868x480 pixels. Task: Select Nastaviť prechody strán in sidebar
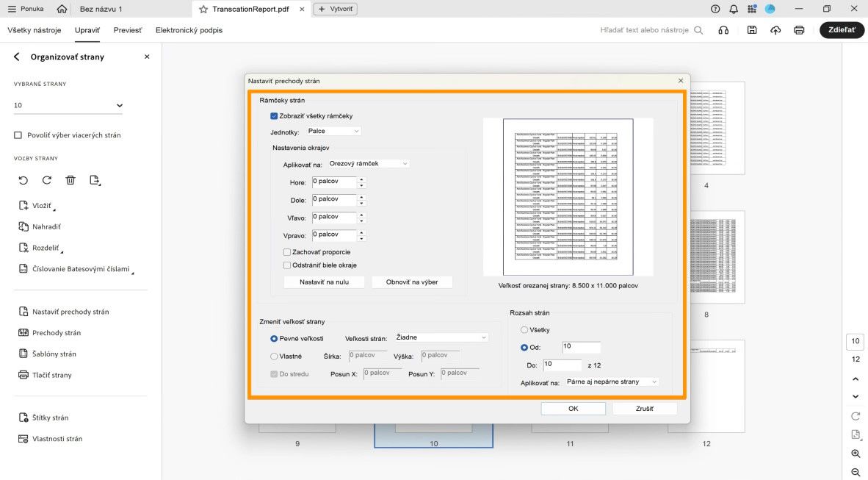(x=64, y=312)
